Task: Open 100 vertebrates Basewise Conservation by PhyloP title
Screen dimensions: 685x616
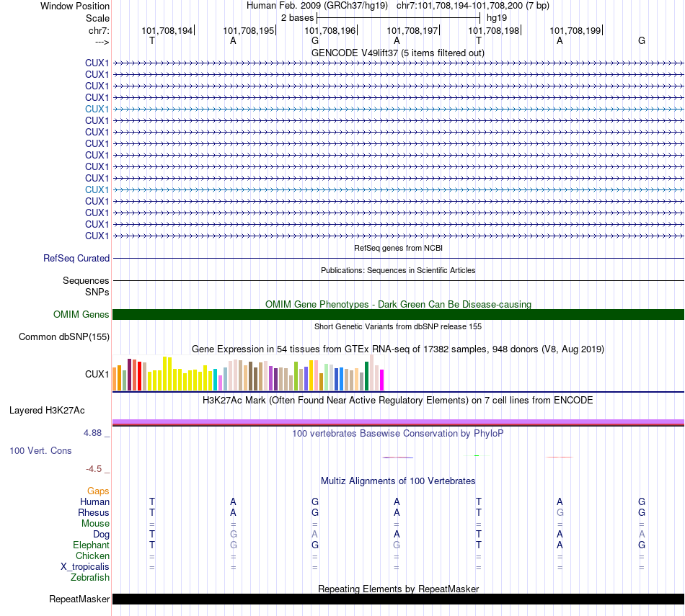Action: [398, 434]
